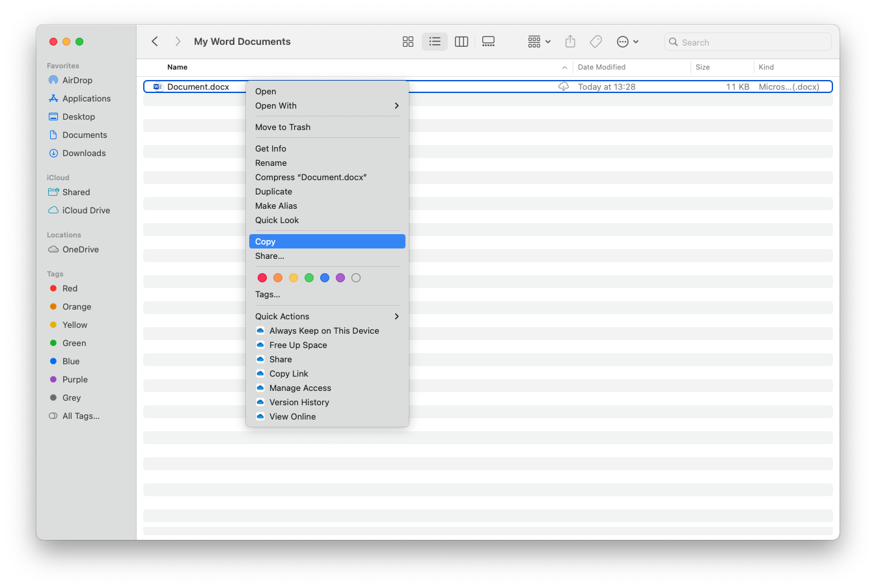876x588 pixels.
Task: Apply the purple tag color swatch
Action: tap(340, 278)
